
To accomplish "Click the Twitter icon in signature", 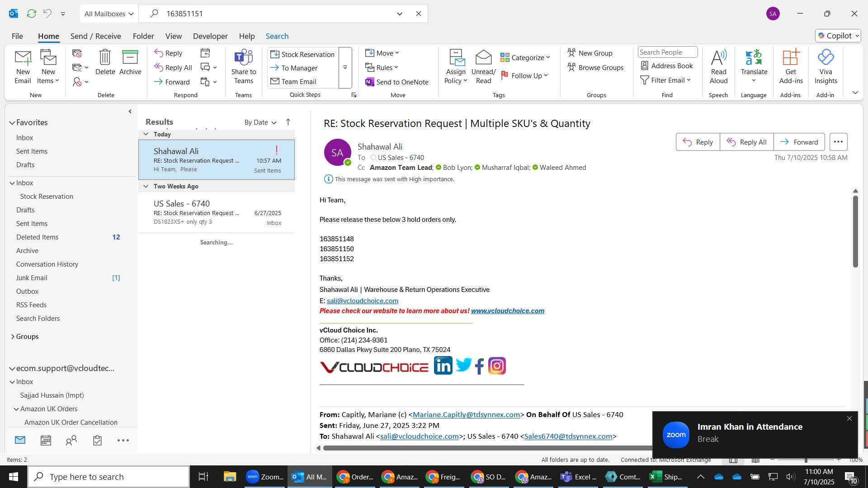I will point(463,365).
